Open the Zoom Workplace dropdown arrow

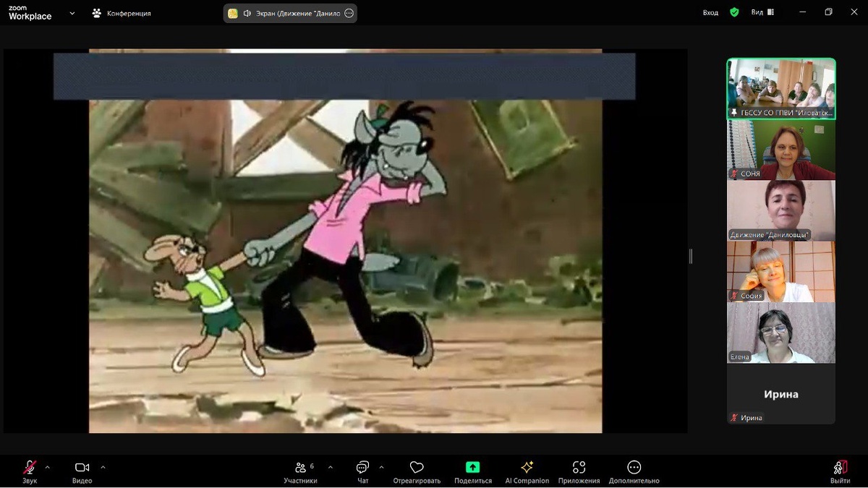tap(72, 13)
